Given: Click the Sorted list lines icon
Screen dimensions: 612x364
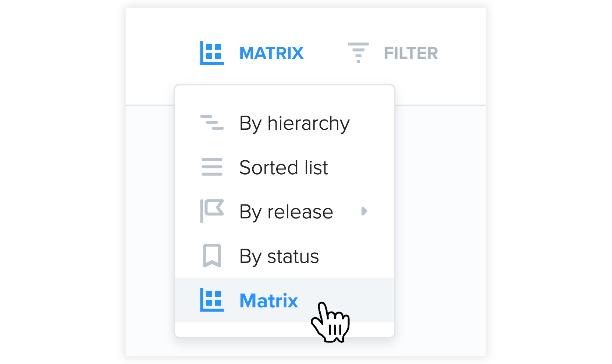Looking at the screenshot, I should pyautogui.click(x=212, y=167).
